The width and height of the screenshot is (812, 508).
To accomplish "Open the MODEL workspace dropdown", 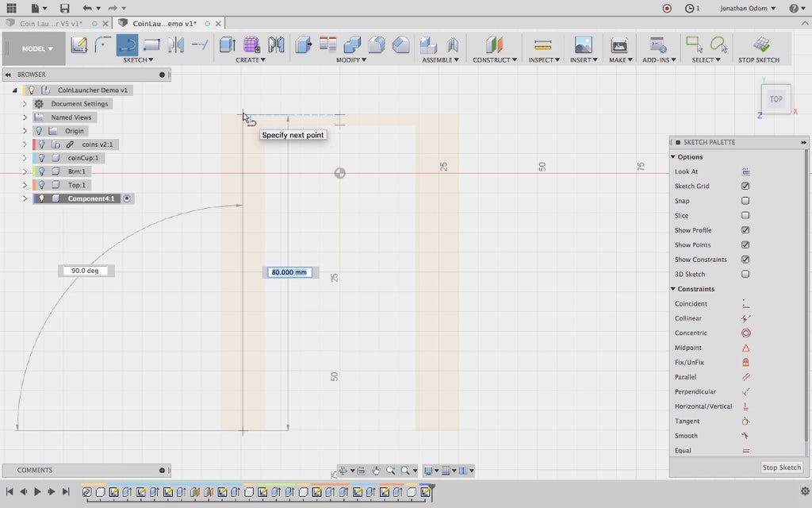I will (38, 48).
